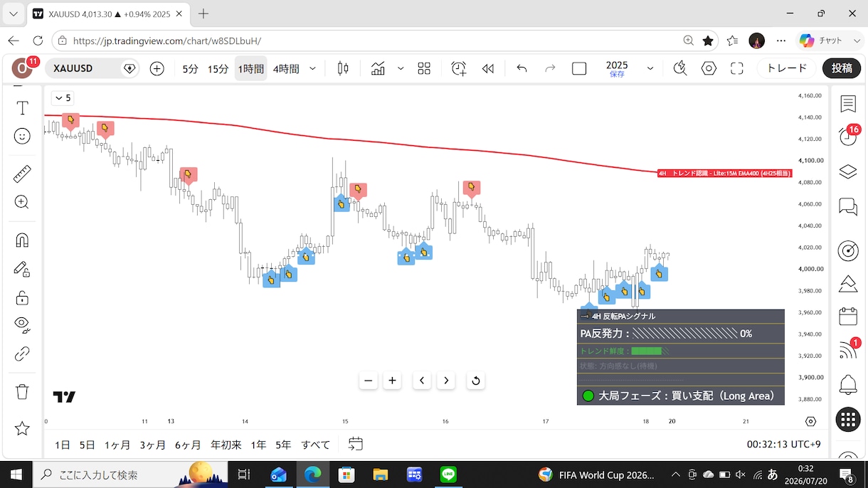The width and height of the screenshot is (868, 488).
Task: Open the object tree layers panel
Action: (848, 171)
